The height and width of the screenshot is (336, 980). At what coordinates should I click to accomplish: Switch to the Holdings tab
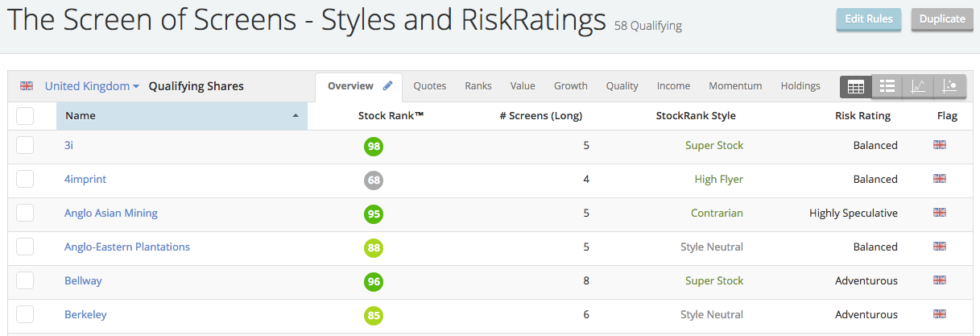800,86
